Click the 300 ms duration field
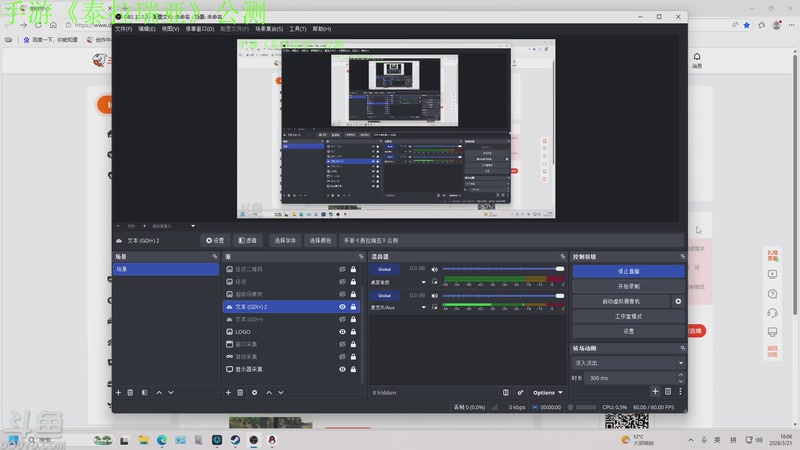This screenshot has height=450, width=800. point(631,378)
